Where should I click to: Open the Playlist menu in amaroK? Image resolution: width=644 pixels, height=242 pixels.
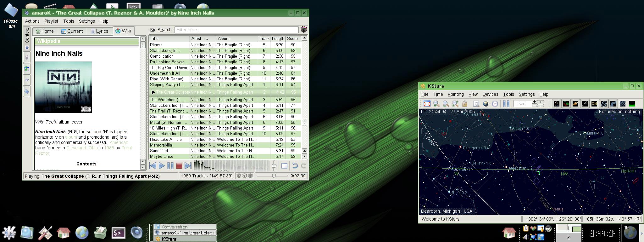(51, 21)
